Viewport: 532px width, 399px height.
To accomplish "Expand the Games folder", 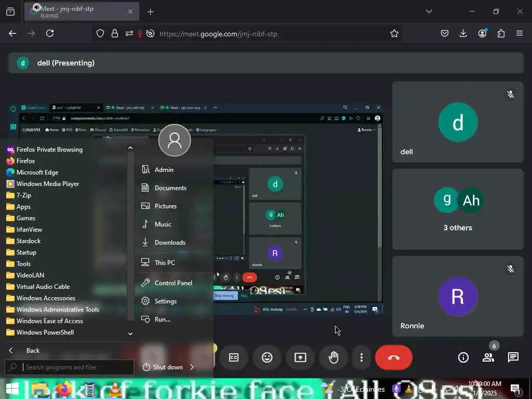I will pyautogui.click(x=21, y=218).
